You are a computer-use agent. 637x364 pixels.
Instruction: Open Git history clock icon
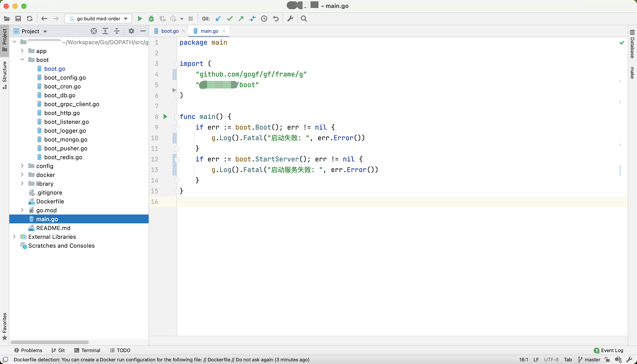coord(264,19)
